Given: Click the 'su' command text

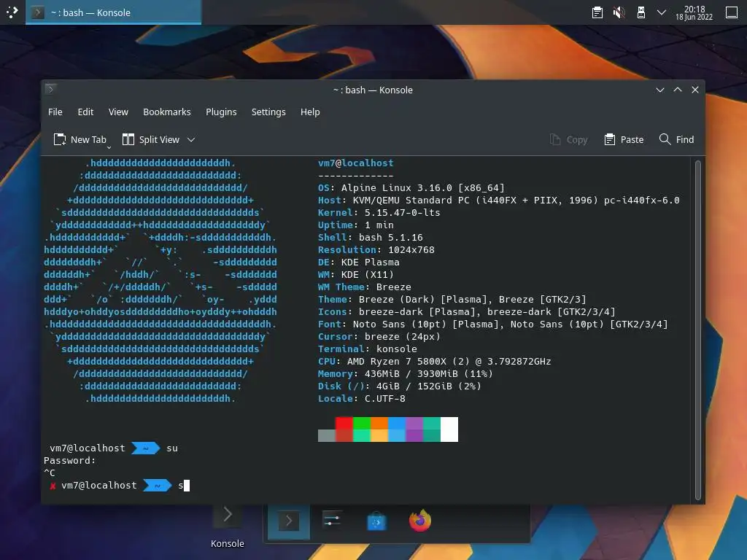Looking at the screenshot, I should pyautogui.click(x=172, y=448).
